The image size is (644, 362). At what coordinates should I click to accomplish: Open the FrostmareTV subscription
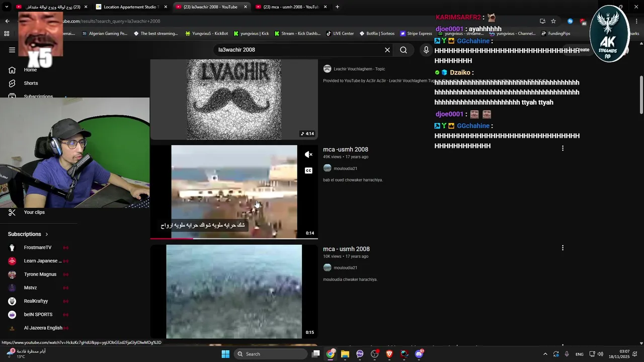point(38,247)
